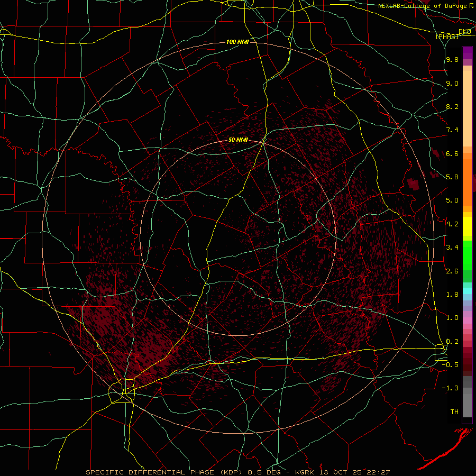This screenshot has height=476, width=476.
Task: Click the 1.0 scale value
Action: 452,318
